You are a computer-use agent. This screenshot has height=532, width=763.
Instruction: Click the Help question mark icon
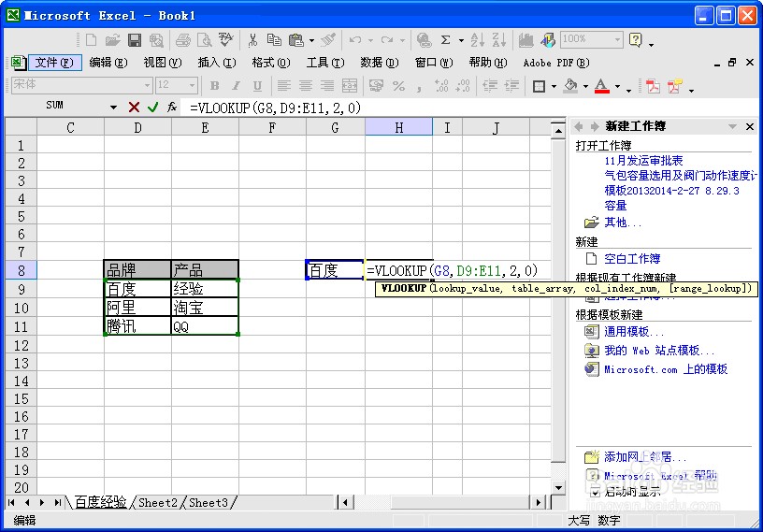(636, 40)
